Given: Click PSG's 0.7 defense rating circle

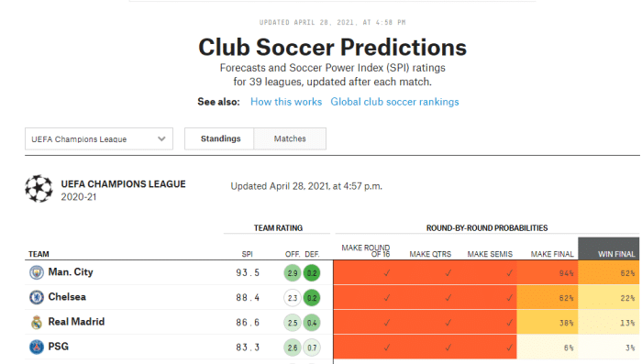Looking at the screenshot, I should point(312,347).
